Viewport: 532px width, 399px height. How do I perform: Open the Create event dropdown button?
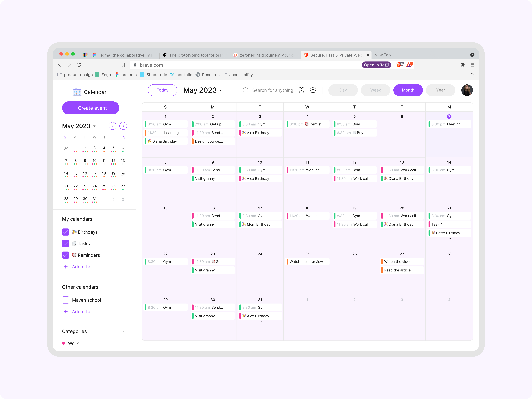(91, 108)
